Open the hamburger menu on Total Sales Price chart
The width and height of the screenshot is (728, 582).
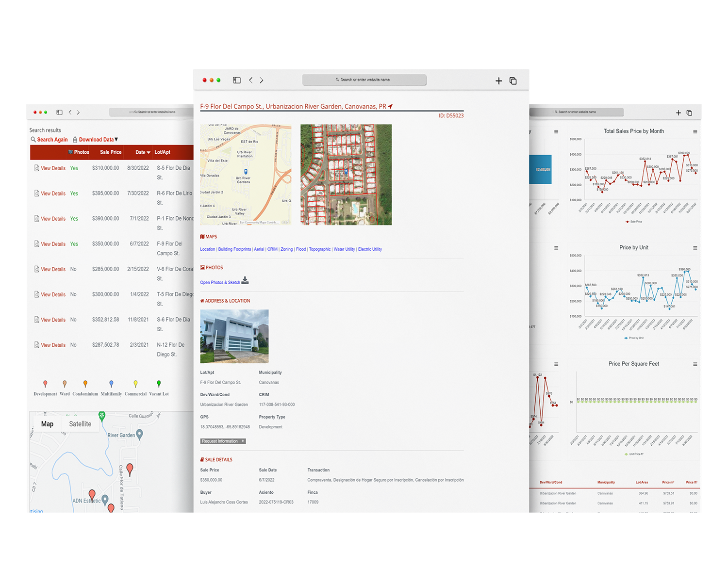coord(695,131)
